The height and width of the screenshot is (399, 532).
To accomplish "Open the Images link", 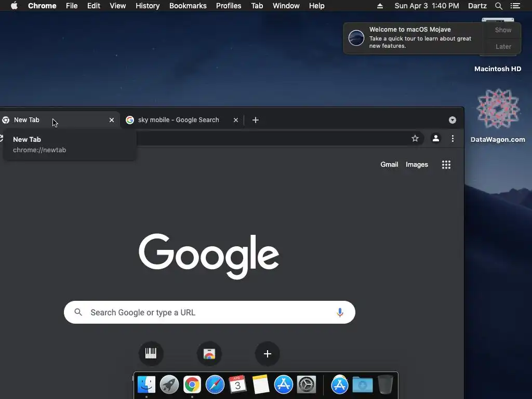I will [417, 165].
